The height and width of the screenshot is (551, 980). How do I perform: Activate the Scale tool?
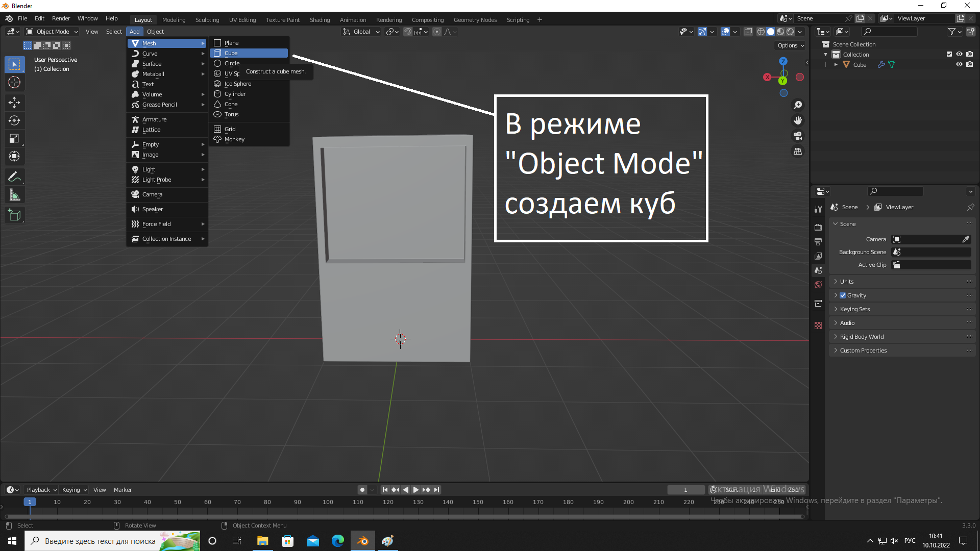pos(14,138)
